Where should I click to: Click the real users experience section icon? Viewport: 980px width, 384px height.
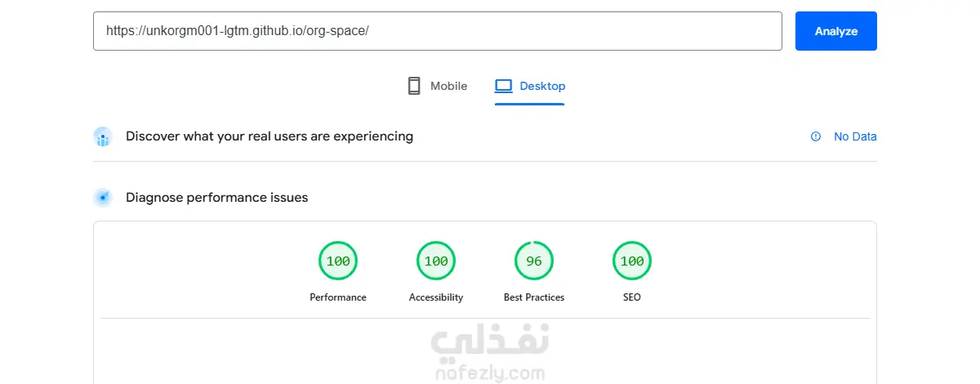coord(103,136)
